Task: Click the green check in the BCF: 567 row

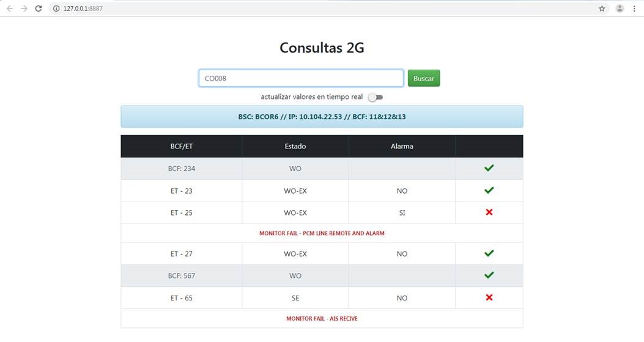Action: tap(489, 275)
